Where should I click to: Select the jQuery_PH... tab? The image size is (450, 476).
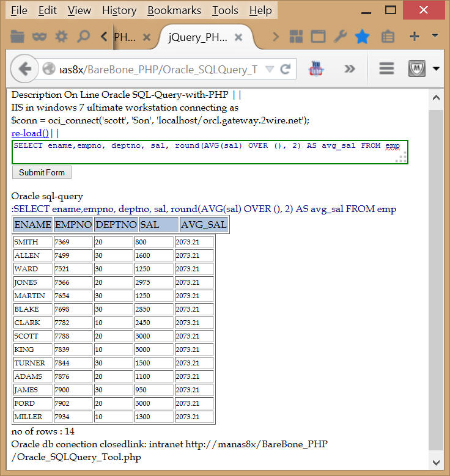198,37
